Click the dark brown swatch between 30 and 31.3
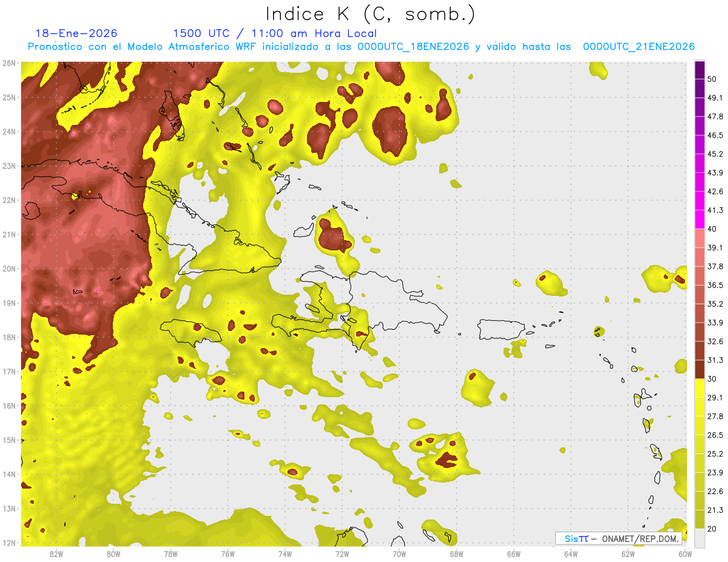The width and height of the screenshot is (728, 562). pyautogui.click(x=699, y=369)
